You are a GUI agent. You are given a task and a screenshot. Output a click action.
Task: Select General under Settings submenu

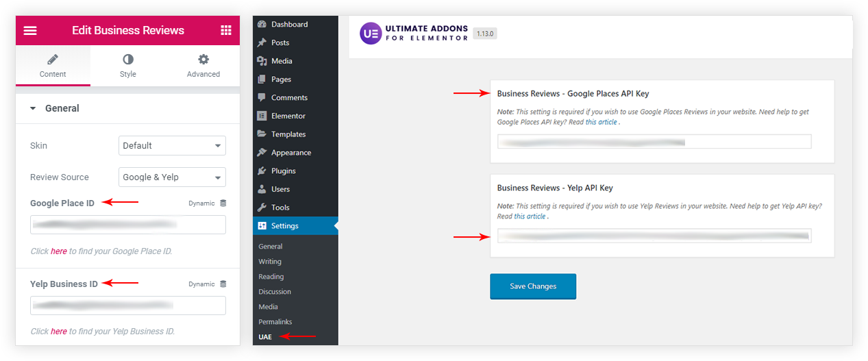(x=271, y=247)
